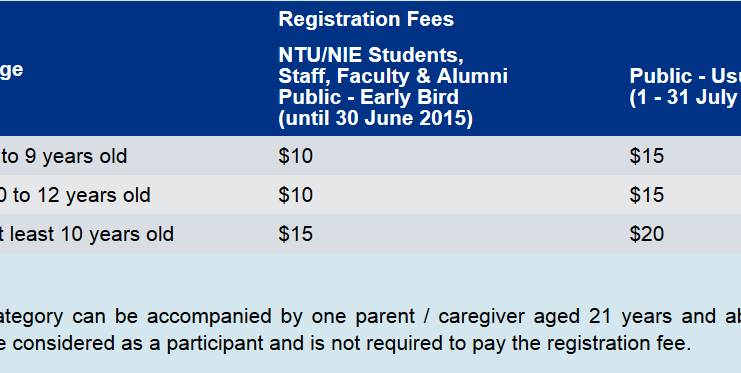Click the 'to 12 years old' age cell
The image size is (741, 373).
pos(75,195)
